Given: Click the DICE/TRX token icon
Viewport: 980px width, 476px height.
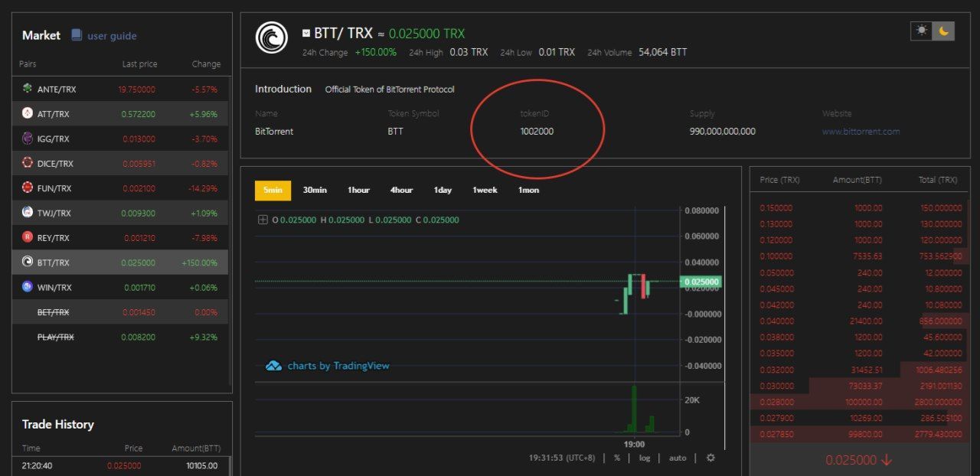Looking at the screenshot, I should [28, 163].
